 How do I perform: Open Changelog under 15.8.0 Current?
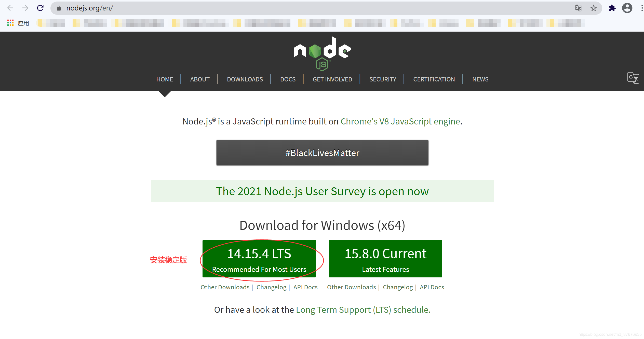pyautogui.click(x=398, y=287)
